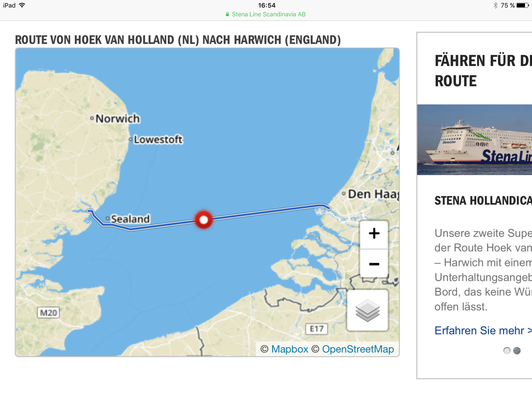532x399 pixels.
Task: Select the second carousel dot
Action: coord(517,350)
